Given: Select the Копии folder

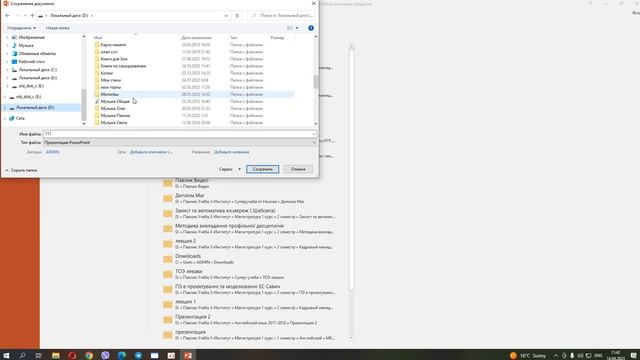Looking at the screenshot, I should (107, 73).
